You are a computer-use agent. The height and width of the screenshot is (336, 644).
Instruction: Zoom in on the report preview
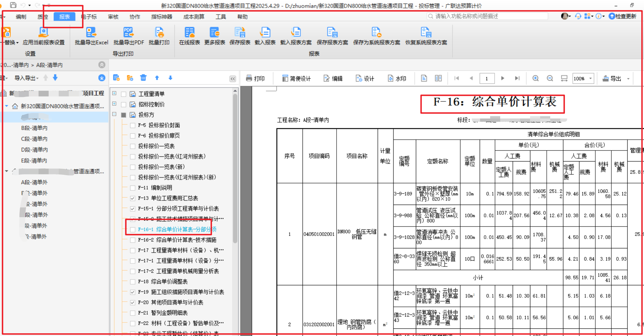click(x=536, y=79)
